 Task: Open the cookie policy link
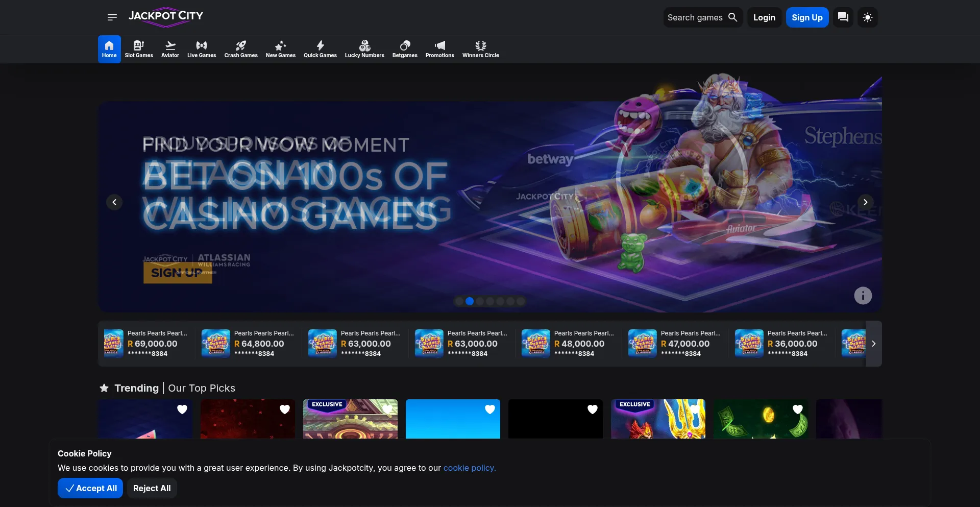coord(469,468)
